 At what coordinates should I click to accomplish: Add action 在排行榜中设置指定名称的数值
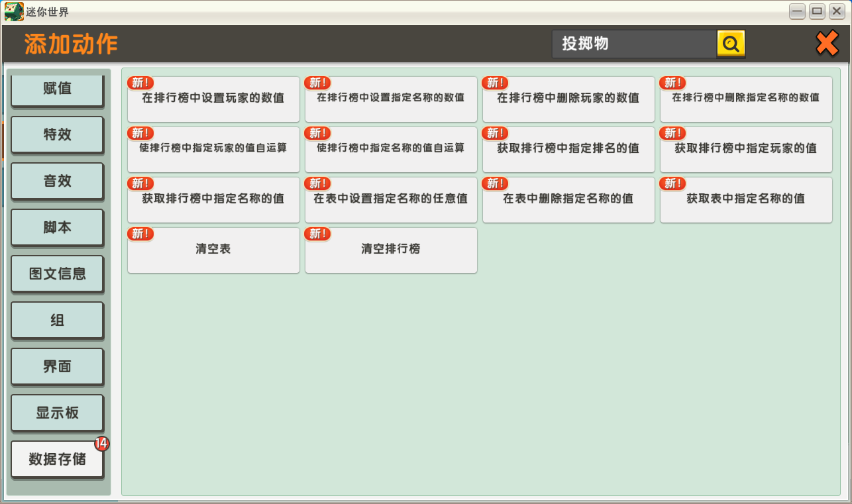(x=391, y=99)
